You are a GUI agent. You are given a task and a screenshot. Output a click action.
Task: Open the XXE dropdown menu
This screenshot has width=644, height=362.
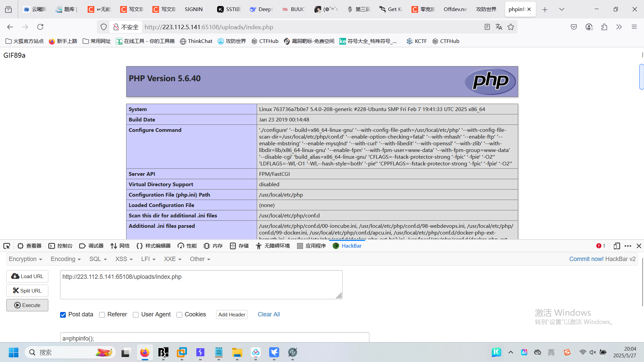(173, 259)
